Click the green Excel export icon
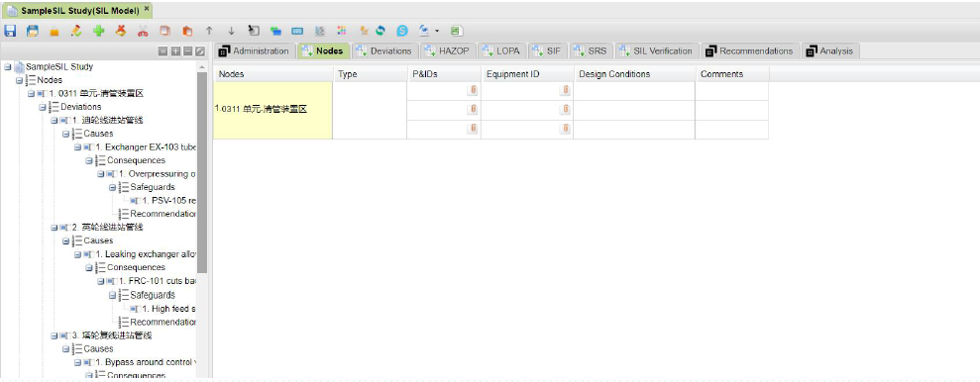This screenshot has height=382, width=980. [456, 30]
